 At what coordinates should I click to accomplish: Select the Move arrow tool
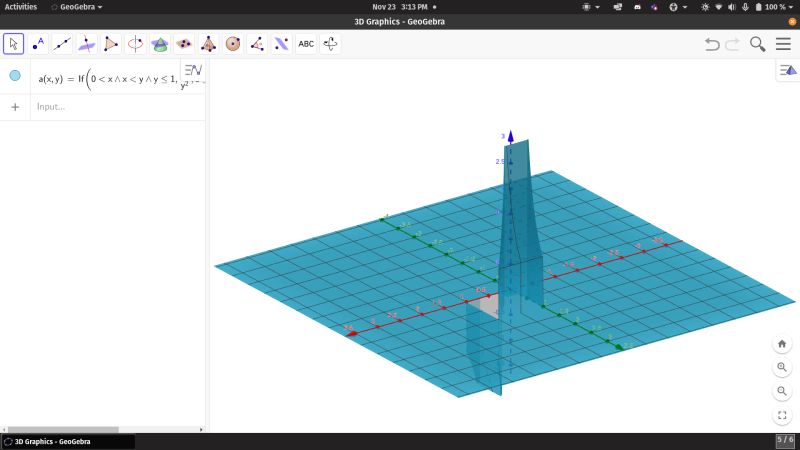pyautogui.click(x=14, y=44)
